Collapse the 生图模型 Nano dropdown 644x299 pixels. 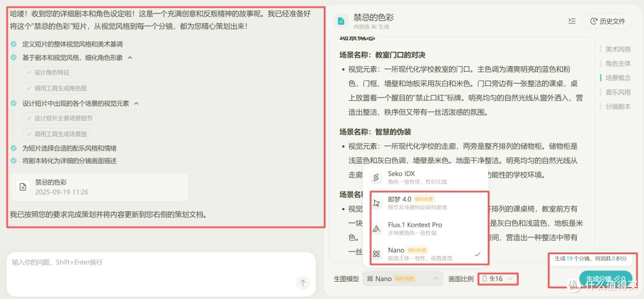[x=403, y=279]
